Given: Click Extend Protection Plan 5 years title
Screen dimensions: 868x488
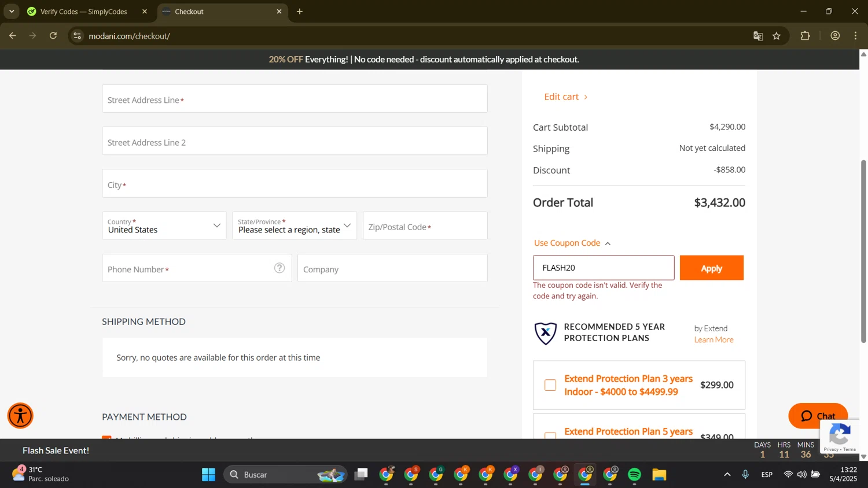Looking at the screenshot, I should [628, 431].
